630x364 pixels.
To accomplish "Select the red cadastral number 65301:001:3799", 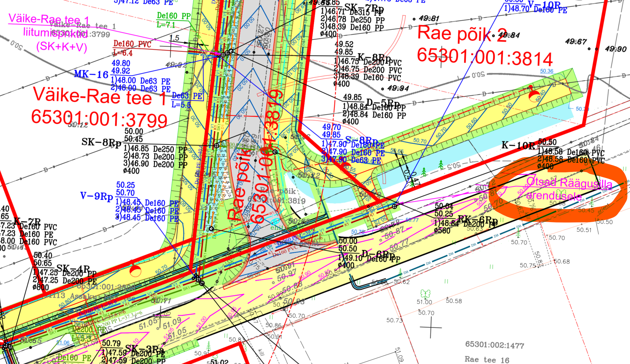I will [99, 118].
